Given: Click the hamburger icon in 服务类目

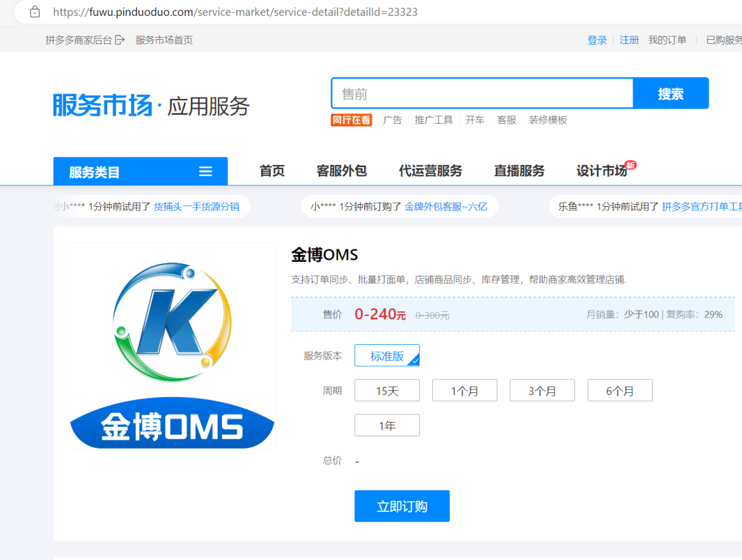Looking at the screenshot, I should pyautogui.click(x=205, y=171).
